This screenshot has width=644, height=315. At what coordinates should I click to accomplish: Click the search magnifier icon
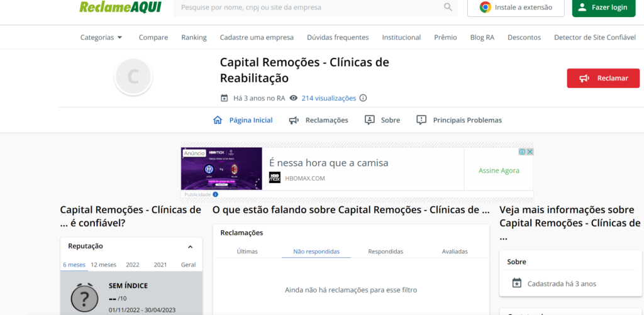[x=448, y=8]
